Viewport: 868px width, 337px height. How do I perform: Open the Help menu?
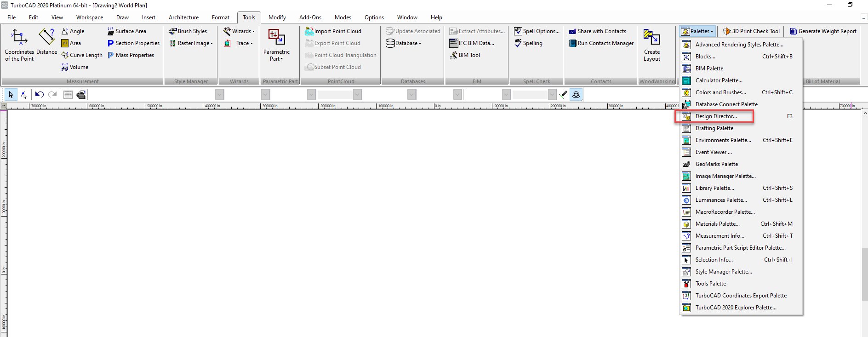pyautogui.click(x=436, y=17)
